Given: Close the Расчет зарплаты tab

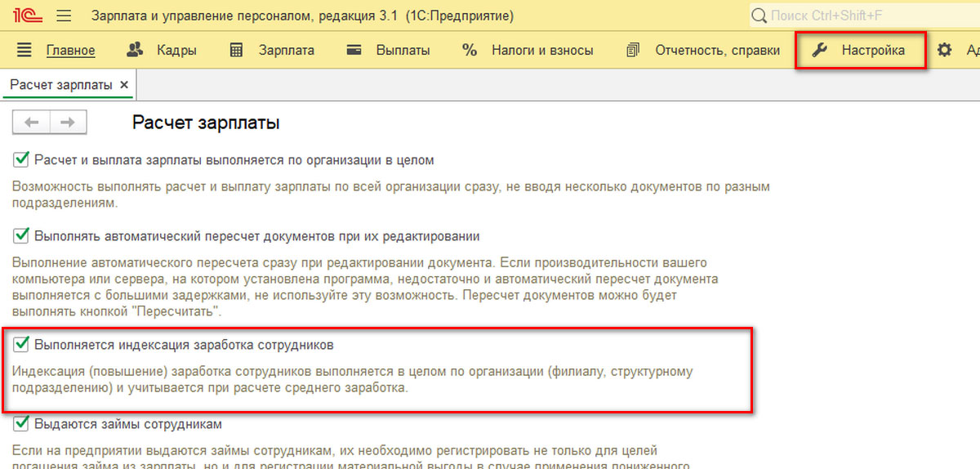Looking at the screenshot, I should pyautogui.click(x=124, y=85).
